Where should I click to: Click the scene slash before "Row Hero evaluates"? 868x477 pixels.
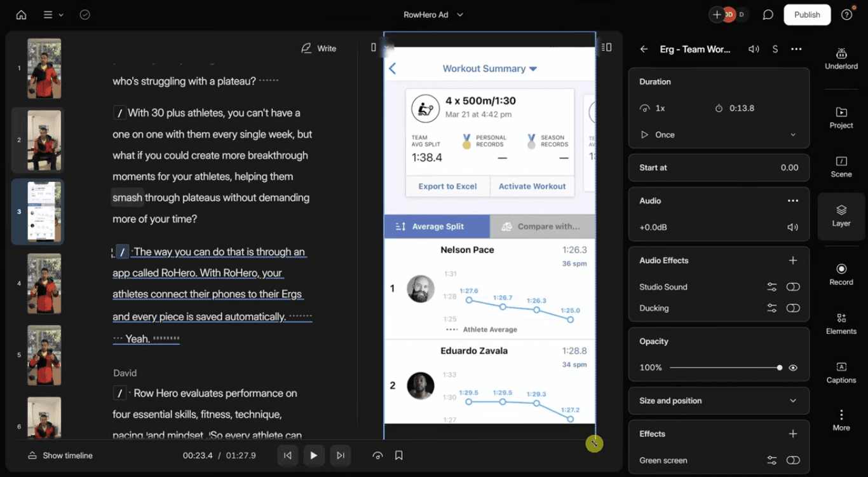click(119, 393)
